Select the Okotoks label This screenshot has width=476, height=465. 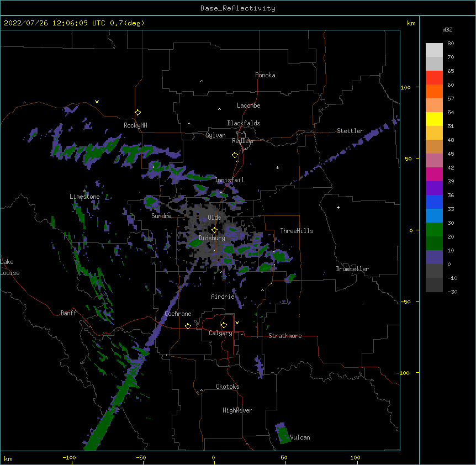228,387
